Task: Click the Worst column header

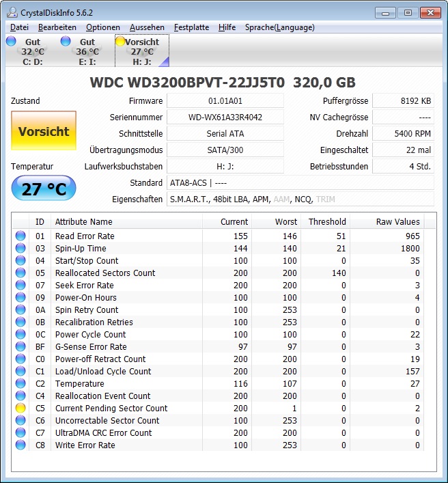Action: 276,221
